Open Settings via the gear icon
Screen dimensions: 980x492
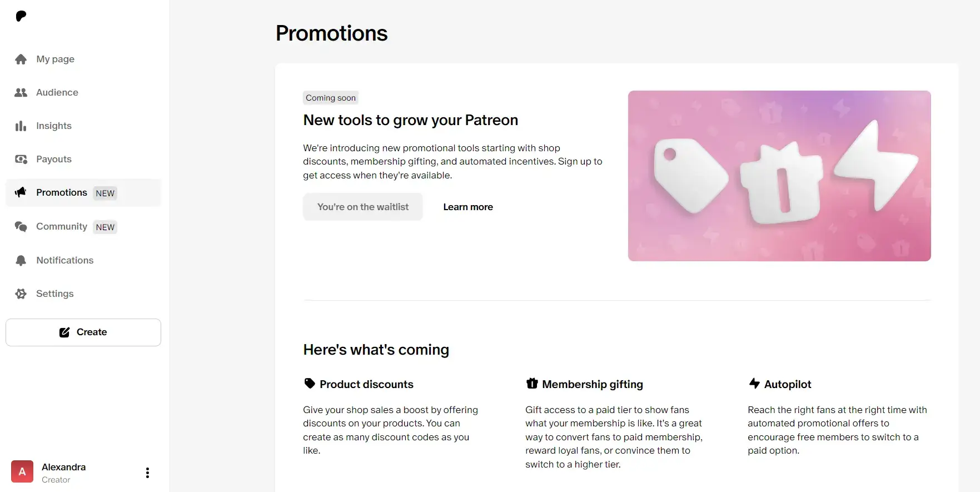[x=21, y=294]
